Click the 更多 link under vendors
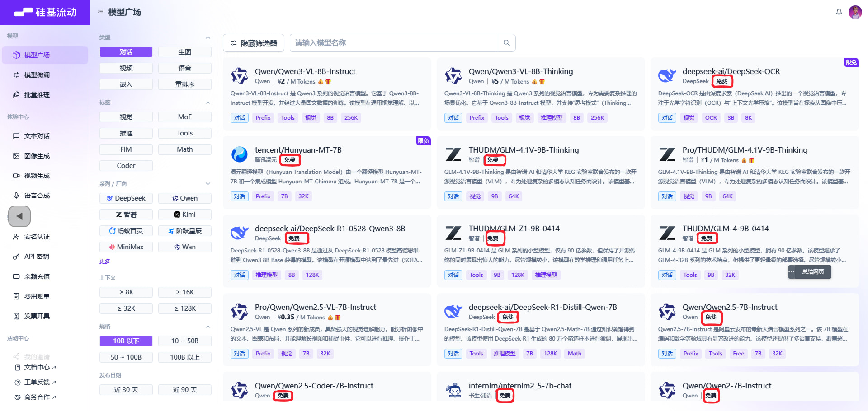The height and width of the screenshot is (411, 868). (105, 262)
